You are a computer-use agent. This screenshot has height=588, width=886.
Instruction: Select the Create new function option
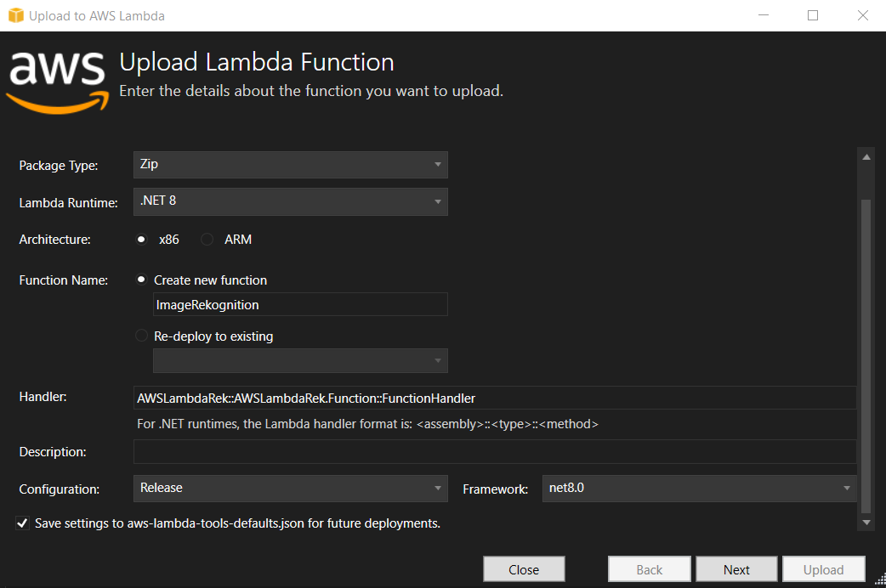point(140,280)
